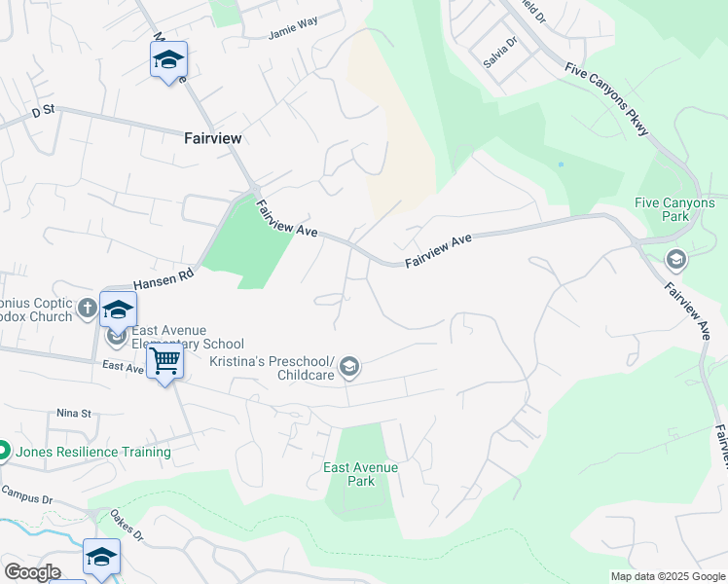Select the Fairview neighborhood label
The height and width of the screenshot is (584, 728).
pyautogui.click(x=213, y=138)
